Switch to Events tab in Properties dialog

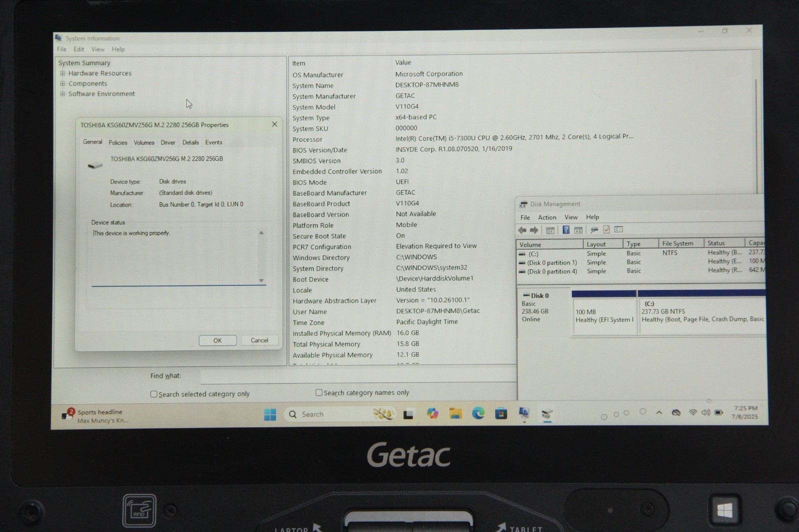coord(214,143)
